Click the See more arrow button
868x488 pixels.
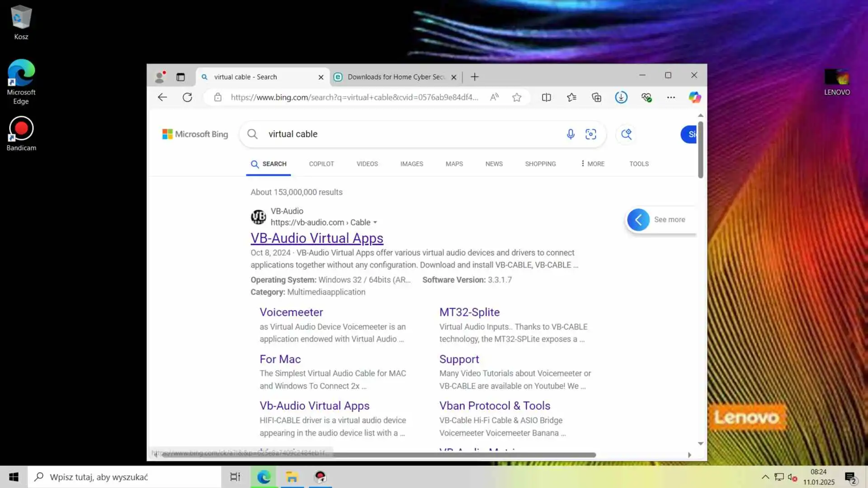point(638,220)
